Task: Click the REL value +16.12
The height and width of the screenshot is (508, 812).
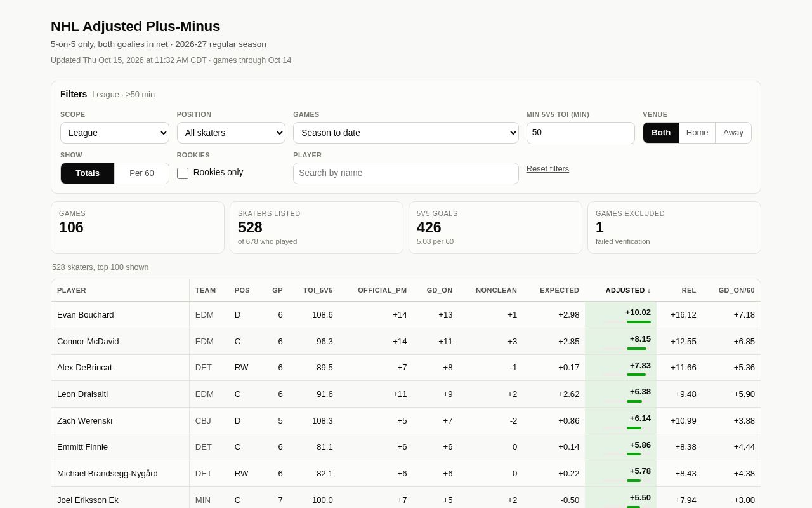Action: tap(683, 315)
